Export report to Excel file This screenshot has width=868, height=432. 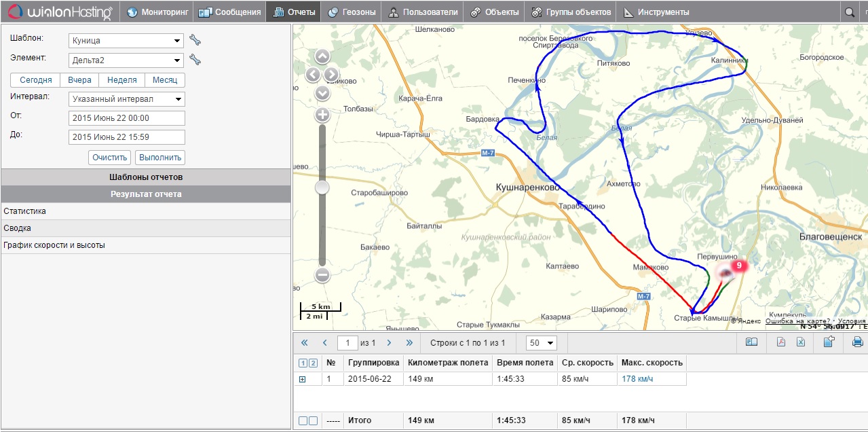click(x=800, y=342)
